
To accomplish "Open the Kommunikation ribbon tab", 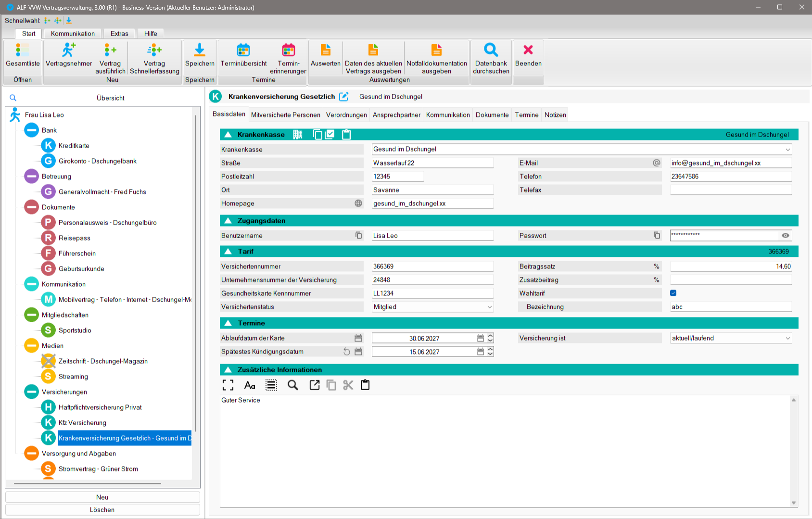I will point(73,34).
